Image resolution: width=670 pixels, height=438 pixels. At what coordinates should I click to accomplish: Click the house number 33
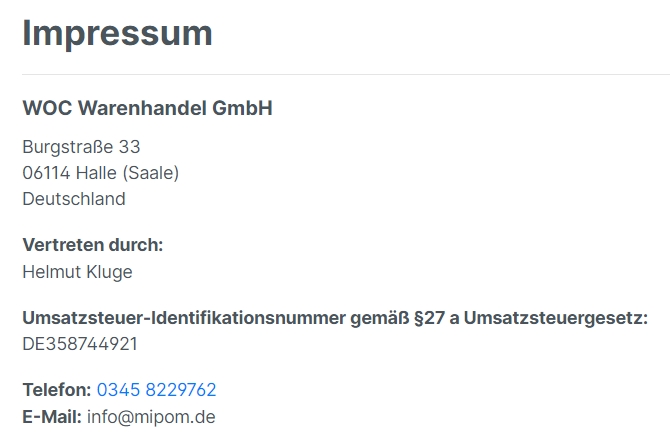pos(129,147)
